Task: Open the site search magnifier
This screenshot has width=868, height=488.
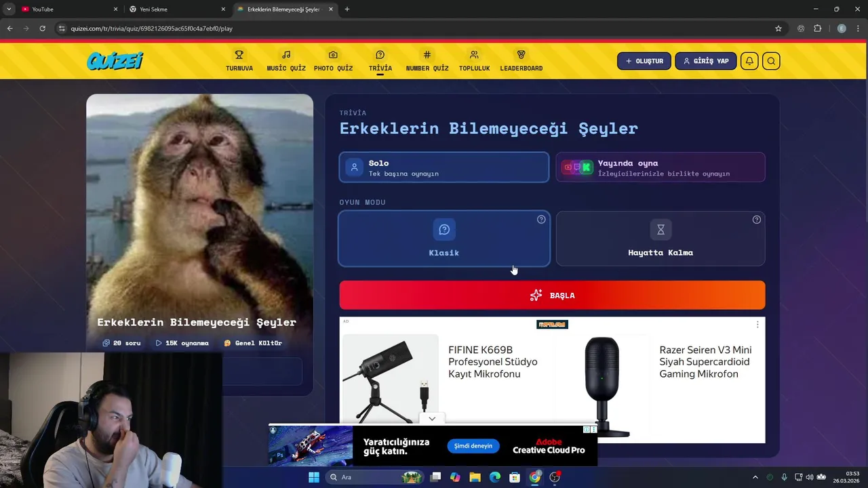Action: click(771, 61)
